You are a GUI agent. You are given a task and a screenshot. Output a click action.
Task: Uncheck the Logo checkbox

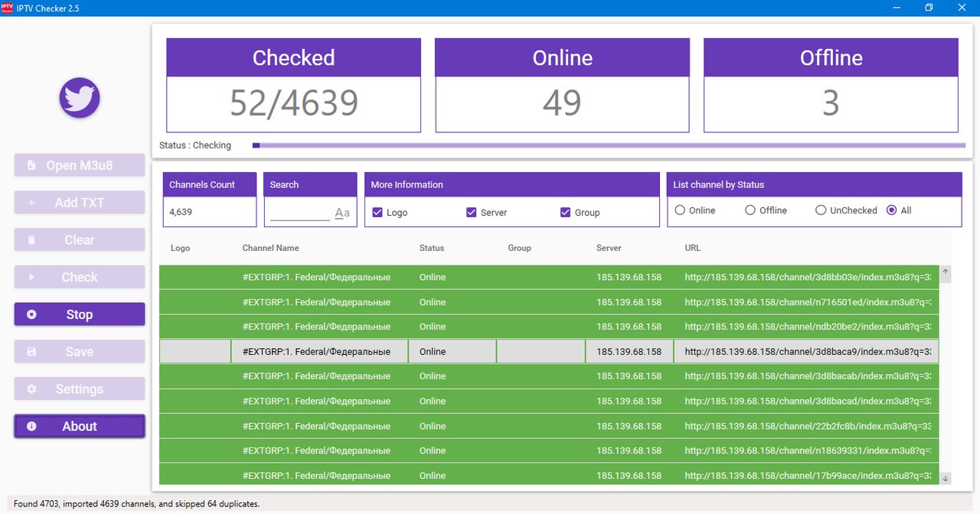point(377,213)
